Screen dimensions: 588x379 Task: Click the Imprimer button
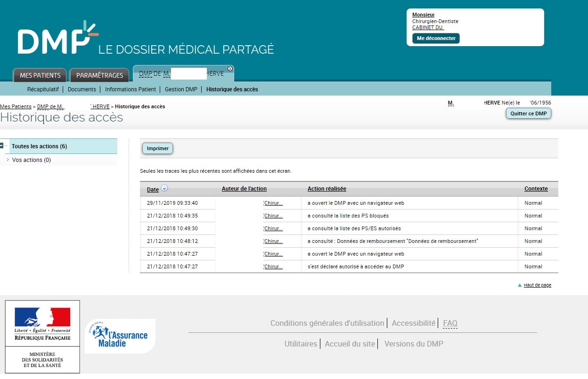pos(158,148)
